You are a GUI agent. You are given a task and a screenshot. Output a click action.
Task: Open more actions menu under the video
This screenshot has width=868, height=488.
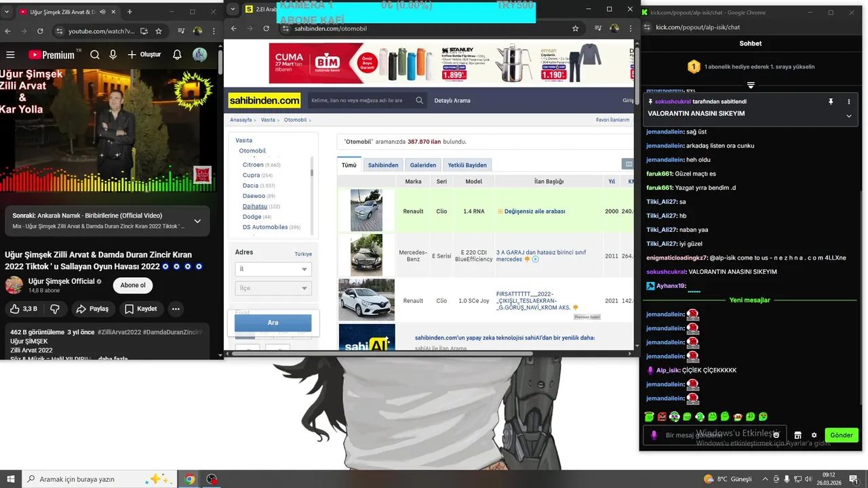176,309
